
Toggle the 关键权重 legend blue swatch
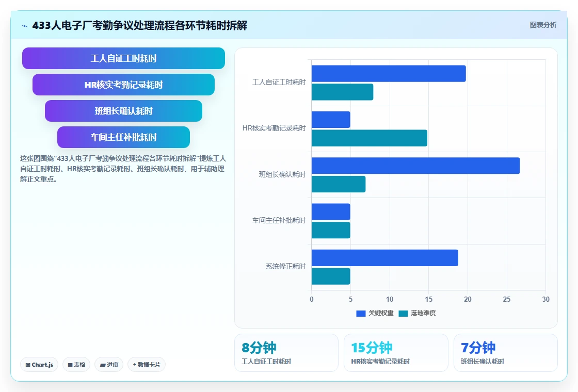(x=361, y=313)
